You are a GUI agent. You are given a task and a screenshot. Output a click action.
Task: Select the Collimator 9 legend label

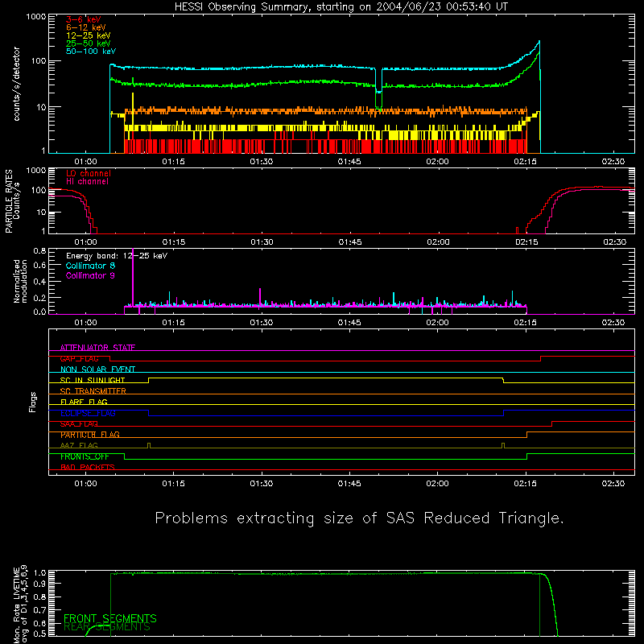(x=90, y=275)
